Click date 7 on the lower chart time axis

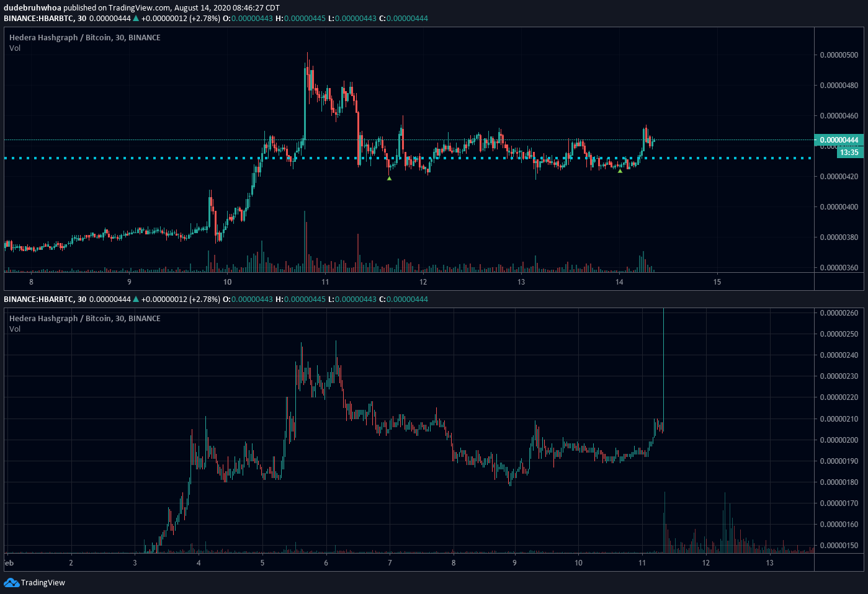(390, 563)
